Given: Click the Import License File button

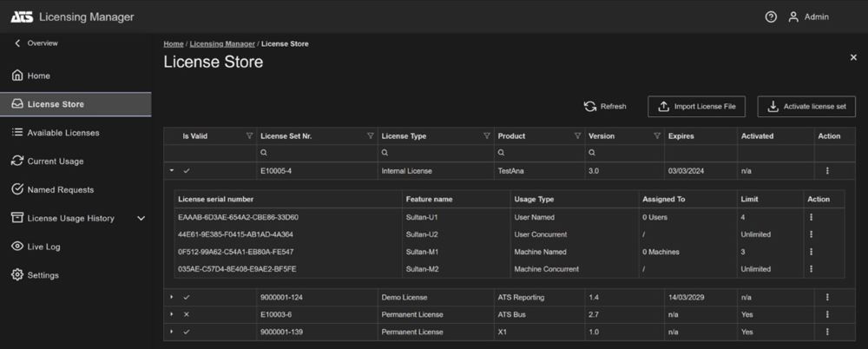Looking at the screenshot, I should 696,107.
